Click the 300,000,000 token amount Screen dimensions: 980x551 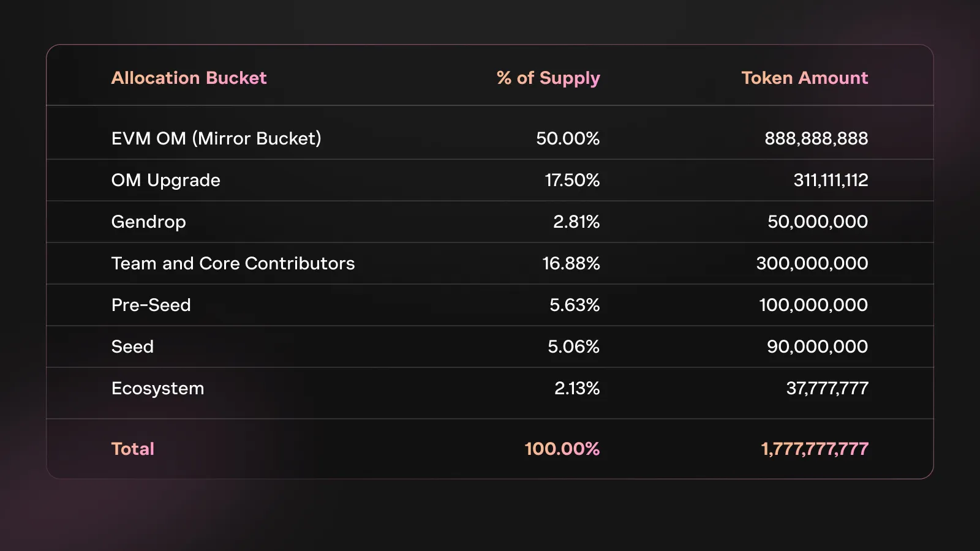coord(812,263)
